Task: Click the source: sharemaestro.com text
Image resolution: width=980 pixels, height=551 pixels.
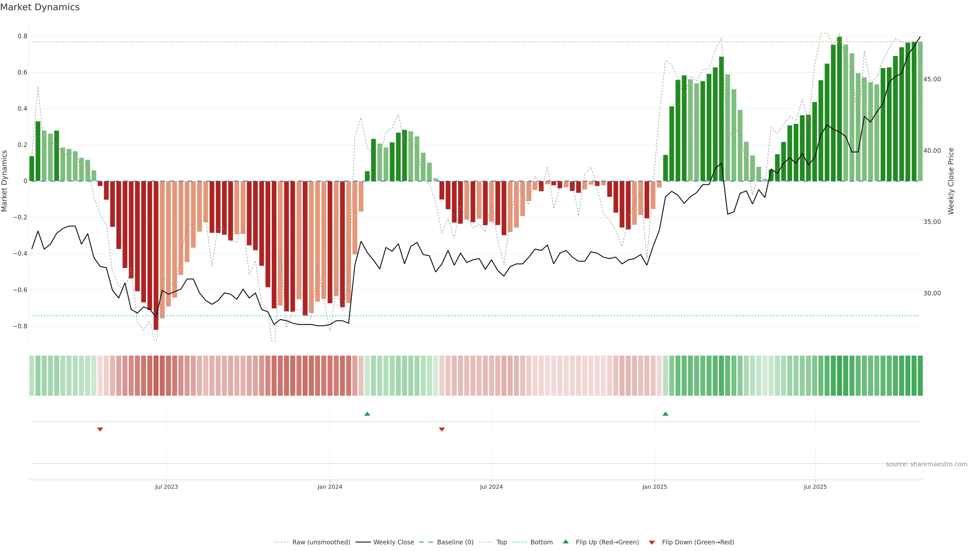Action: pyautogui.click(x=926, y=464)
